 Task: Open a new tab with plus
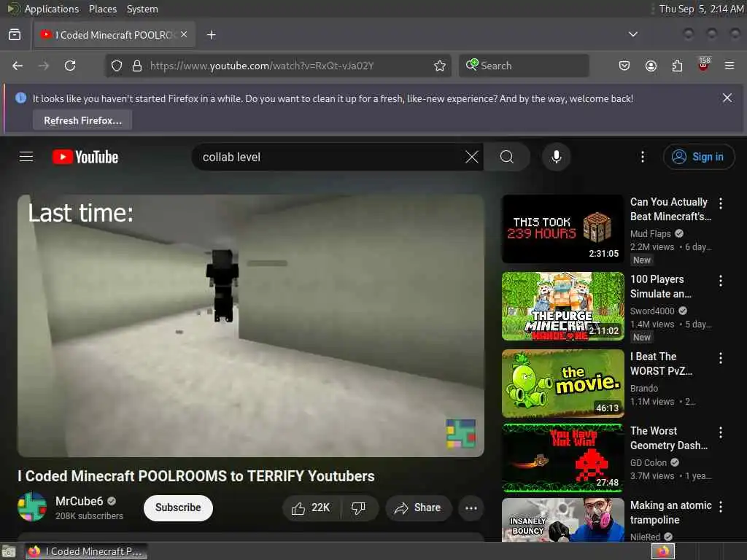pyautogui.click(x=211, y=35)
